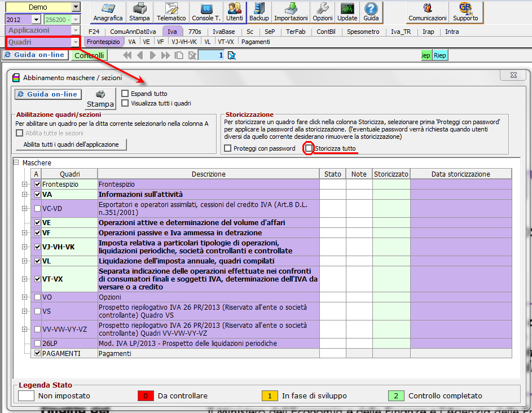Click Abilita tutti i quadri dell'applicazione

[71, 144]
